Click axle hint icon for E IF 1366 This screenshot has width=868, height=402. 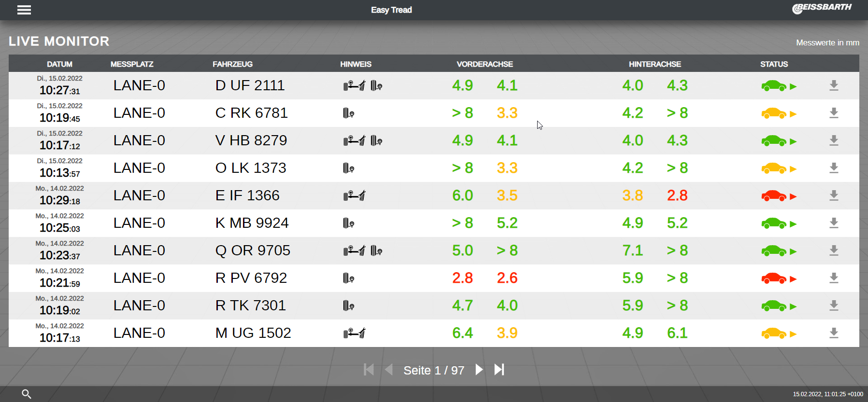tap(354, 196)
